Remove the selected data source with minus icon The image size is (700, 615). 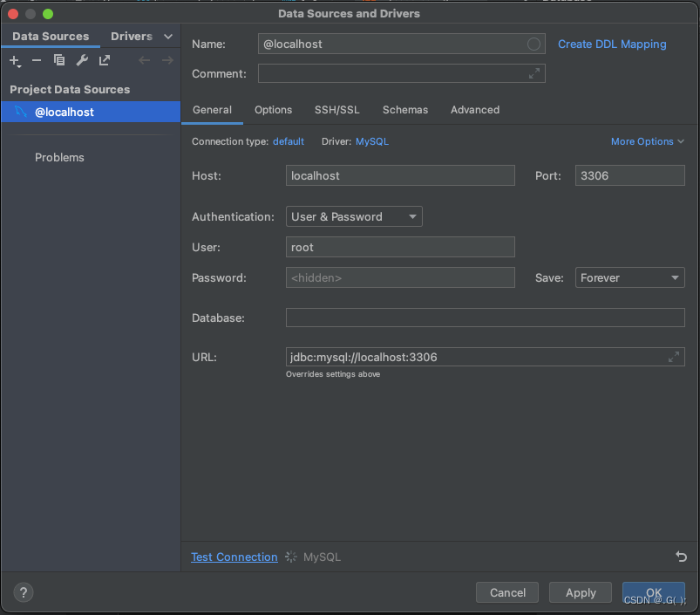pyautogui.click(x=37, y=60)
